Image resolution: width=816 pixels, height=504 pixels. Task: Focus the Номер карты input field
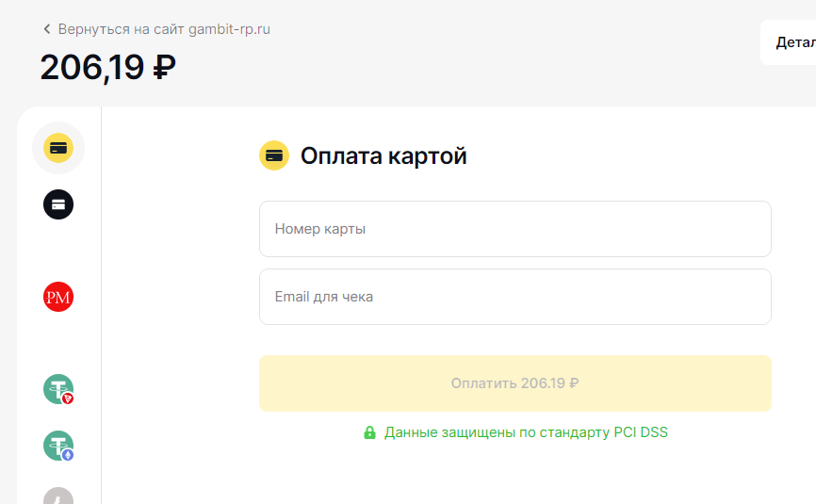pyautogui.click(x=514, y=229)
